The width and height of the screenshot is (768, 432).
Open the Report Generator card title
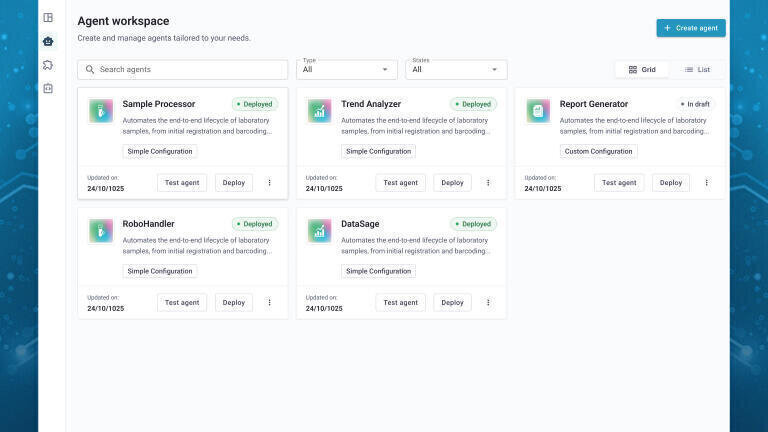click(x=594, y=104)
